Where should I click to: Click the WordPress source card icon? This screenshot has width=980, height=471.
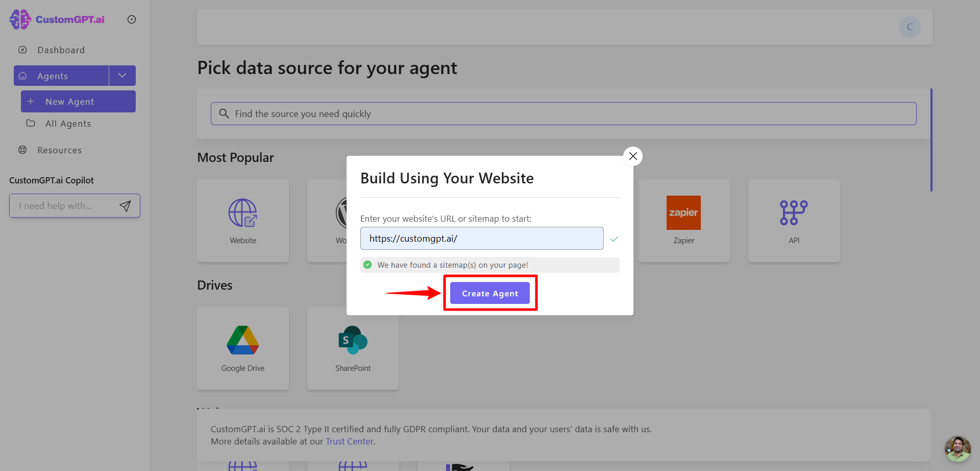tap(341, 213)
